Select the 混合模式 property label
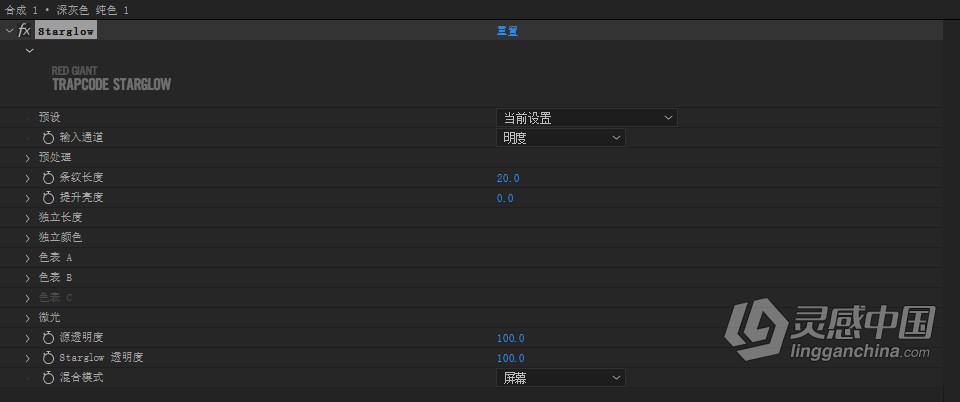Screen dimensions: 960x402 81,378
